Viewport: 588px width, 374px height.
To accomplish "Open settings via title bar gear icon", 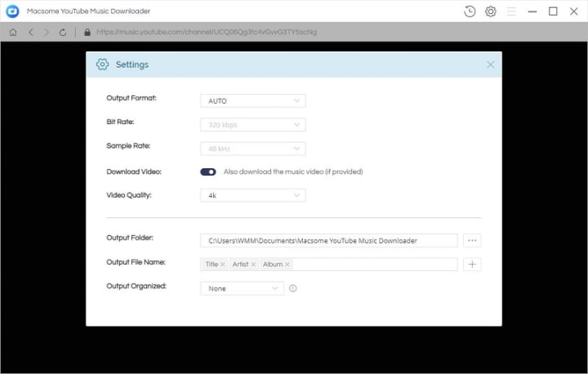I will tap(491, 11).
